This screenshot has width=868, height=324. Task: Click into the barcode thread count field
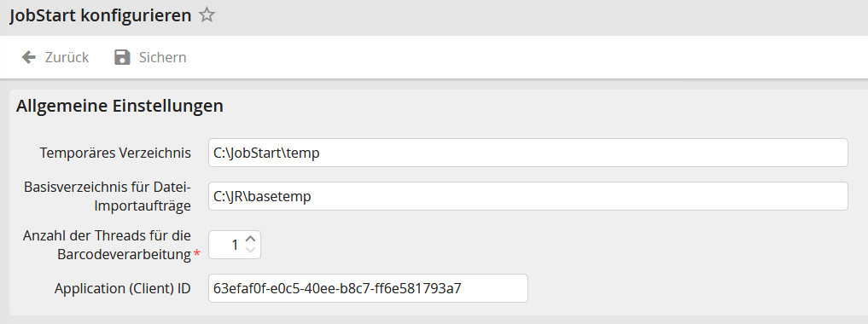click(x=228, y=245)
